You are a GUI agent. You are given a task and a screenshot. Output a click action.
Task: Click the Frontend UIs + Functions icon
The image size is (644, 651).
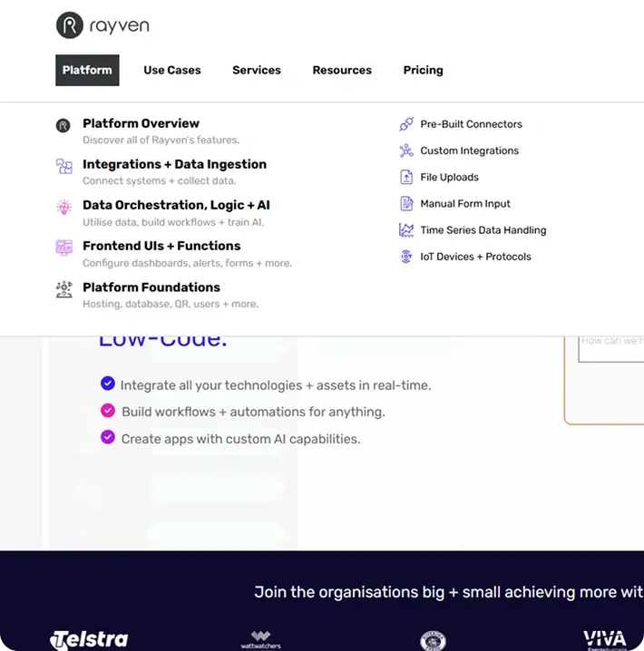(x=63, y=248)
